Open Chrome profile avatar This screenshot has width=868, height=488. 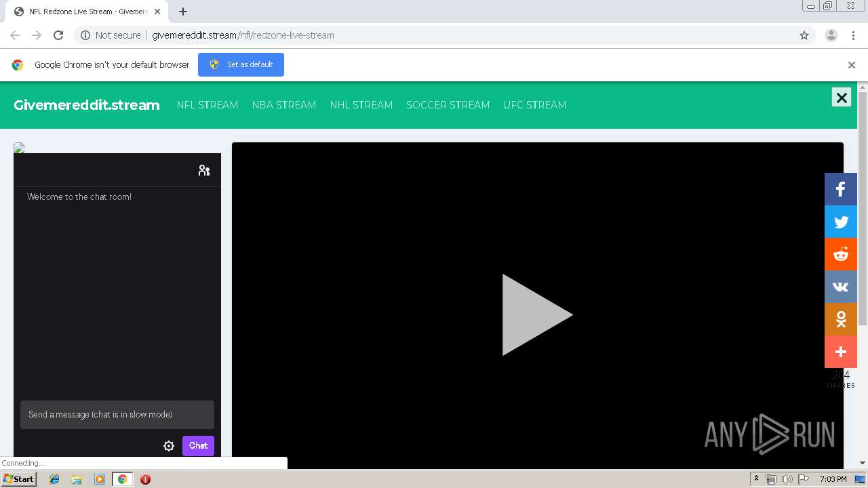831,35
